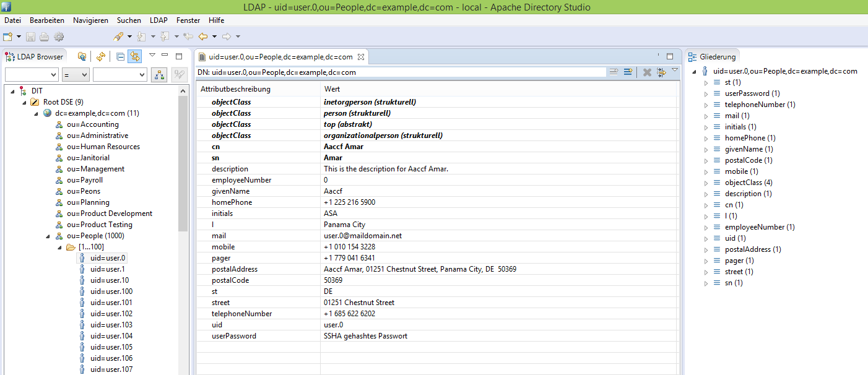Click the LDAP Browser tree vertical scrollbar
The height and width of the screenshot is (375, 868).
(x=183, y=164)
